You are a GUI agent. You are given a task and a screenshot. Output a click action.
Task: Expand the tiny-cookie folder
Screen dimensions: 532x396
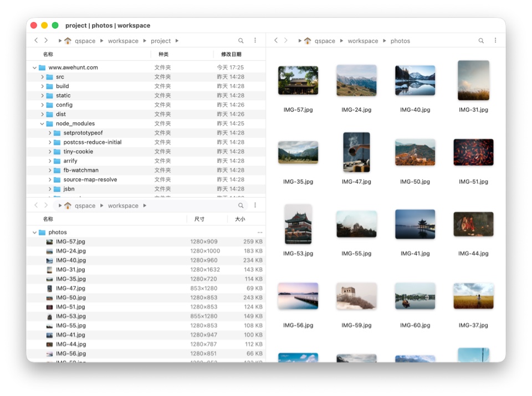50,152
